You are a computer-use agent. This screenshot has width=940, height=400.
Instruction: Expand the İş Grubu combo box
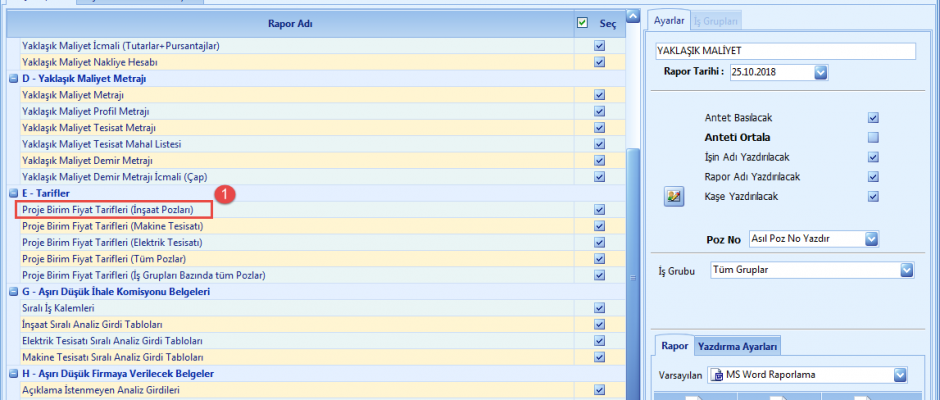click(x=906, y=270)
